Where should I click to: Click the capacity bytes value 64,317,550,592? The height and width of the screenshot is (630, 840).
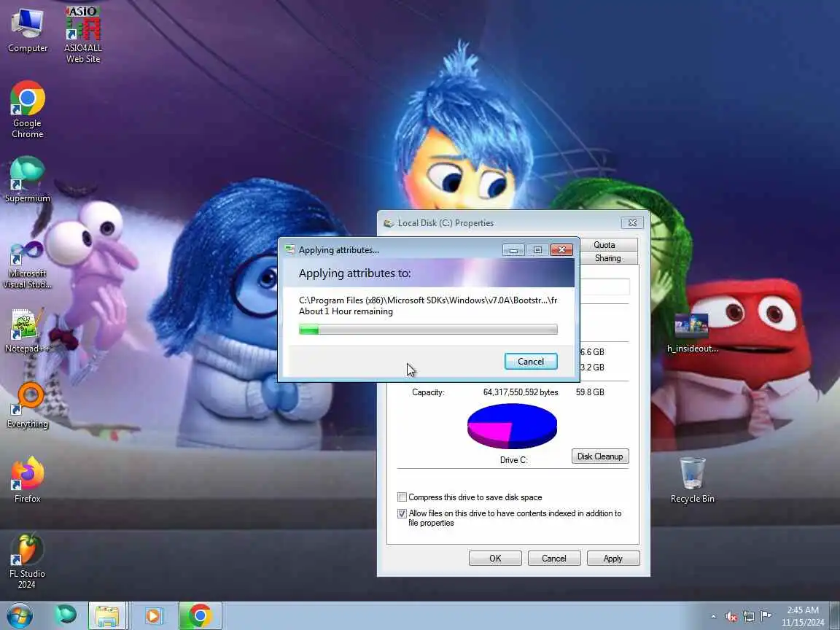click(x=521, y=392)
